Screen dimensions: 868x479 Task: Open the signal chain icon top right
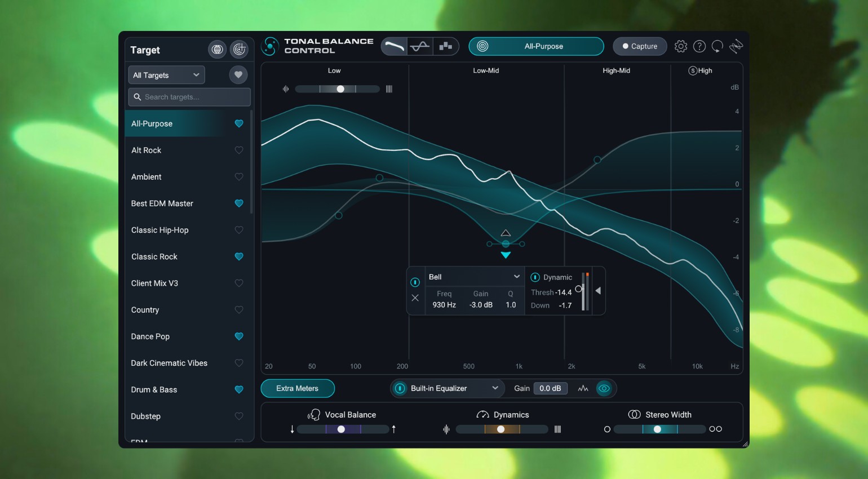[x=736, y=46]
